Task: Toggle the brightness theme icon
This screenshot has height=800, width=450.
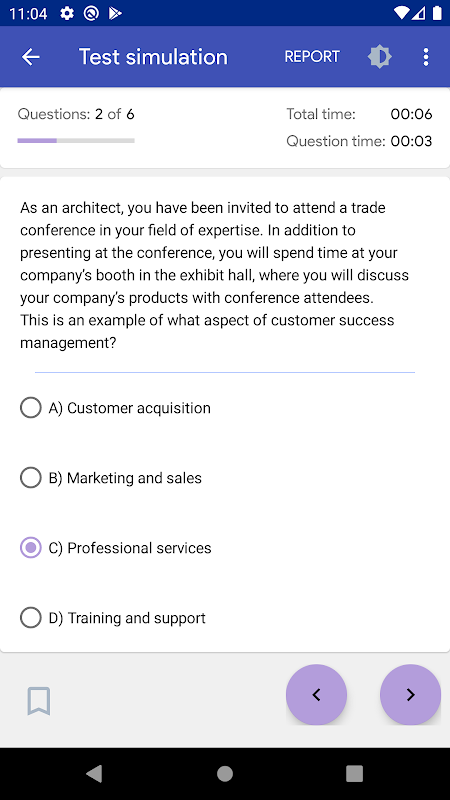Action: [x=380, y=57]
